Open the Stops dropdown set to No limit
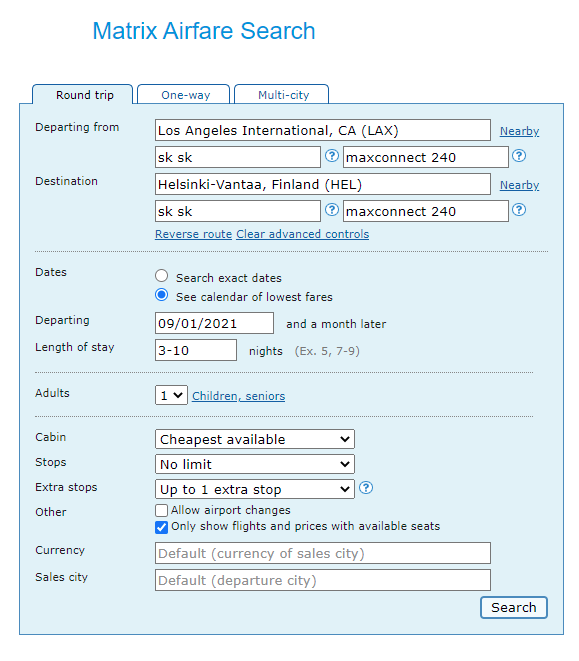 (x=255, y=464)
